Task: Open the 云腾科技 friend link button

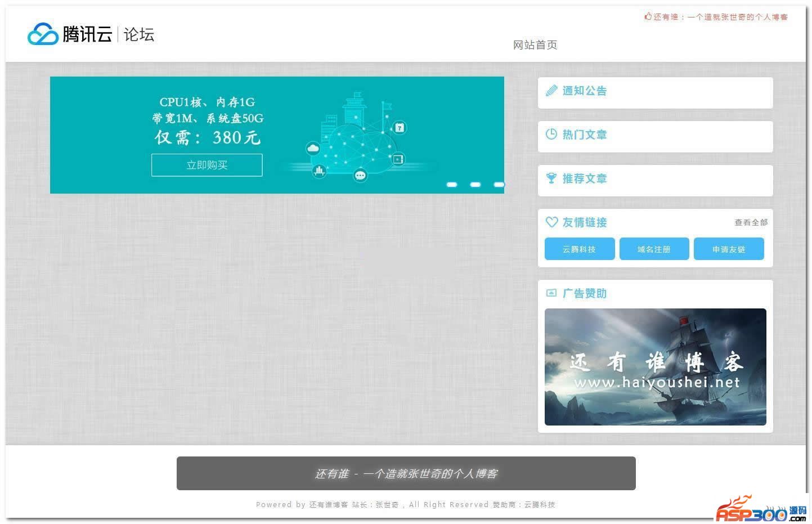Action: pos(580,249)
